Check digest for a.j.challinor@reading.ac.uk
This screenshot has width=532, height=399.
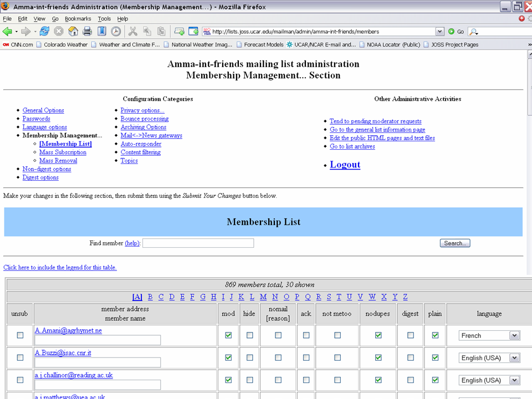pyautogui.click(x=411, y=380)
